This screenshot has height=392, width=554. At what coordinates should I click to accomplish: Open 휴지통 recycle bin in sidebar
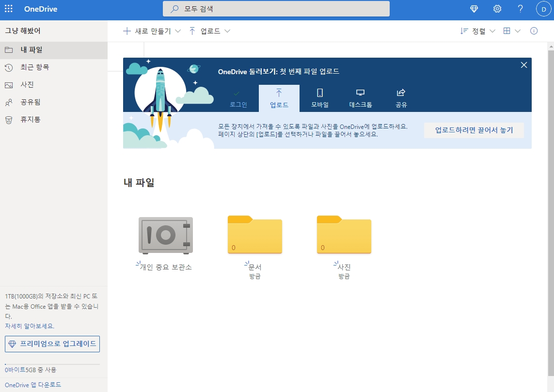[x=54, y=120]
